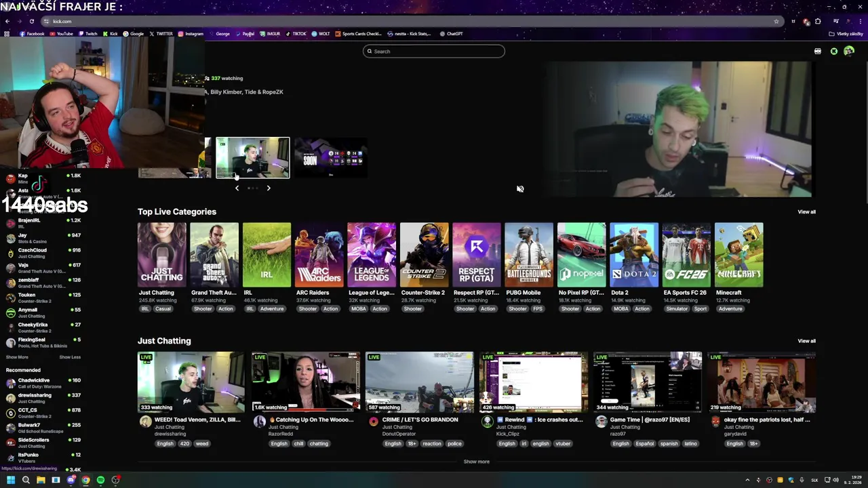Screen dimensions: 868x488
Task: Expand the sidebar with Show more
Action: pos(17,357)
